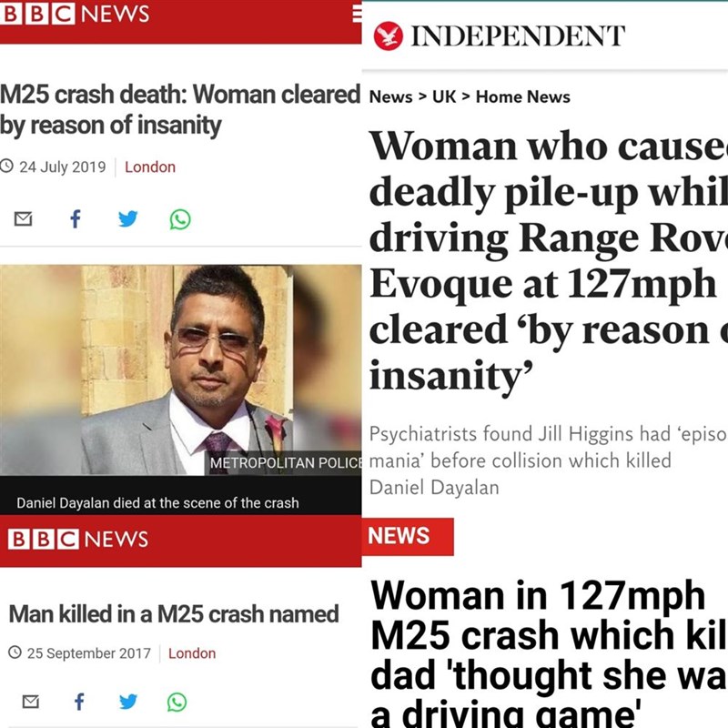Share bottom article via email icon
728x728 pixels.
(31, 702)
